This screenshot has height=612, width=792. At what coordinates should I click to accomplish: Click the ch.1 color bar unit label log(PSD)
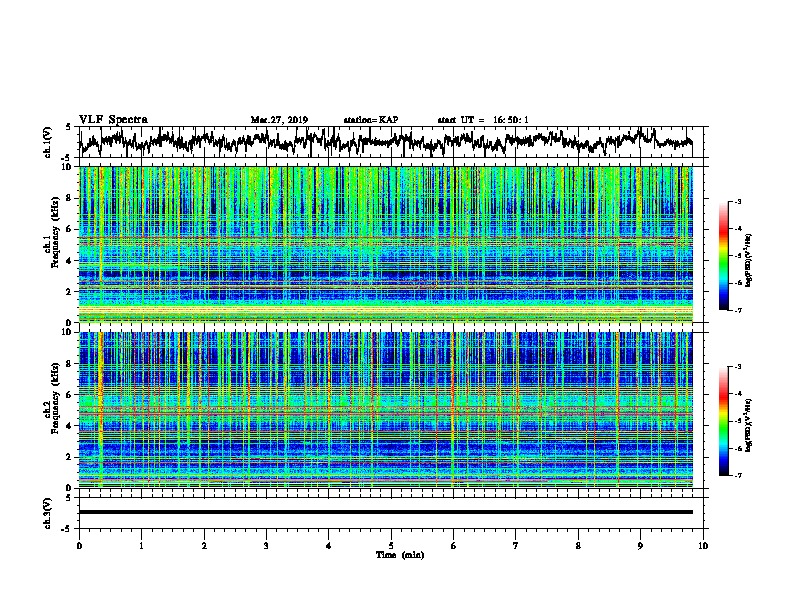pyautogui.click(x=749, y=260)
